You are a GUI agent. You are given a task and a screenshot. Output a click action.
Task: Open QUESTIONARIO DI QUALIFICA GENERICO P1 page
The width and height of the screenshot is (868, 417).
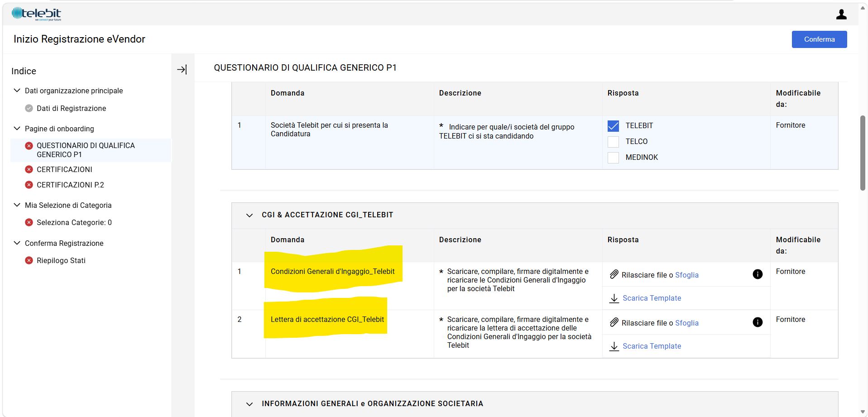86,150
